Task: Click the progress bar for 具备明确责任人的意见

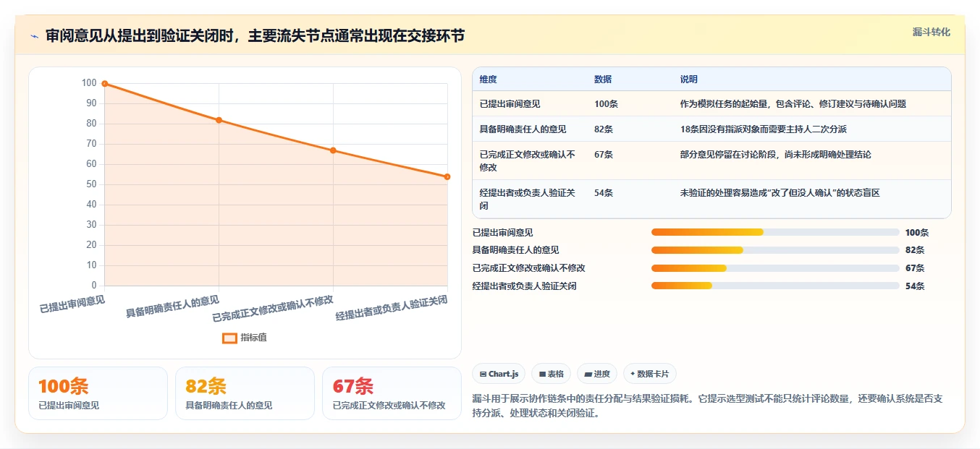Action: click(775, 250)
